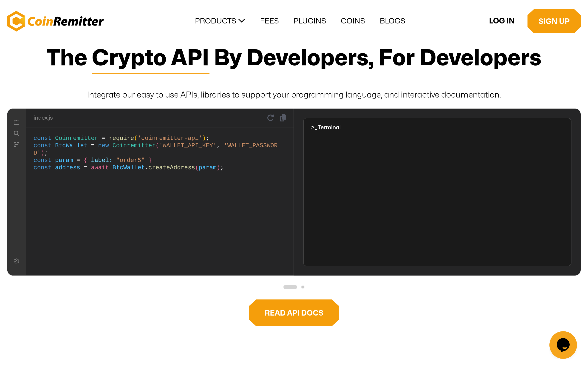Click the CoinRemitter hexagon logo
This screenshot has width=588, height=368.
(x=16, y=21)
